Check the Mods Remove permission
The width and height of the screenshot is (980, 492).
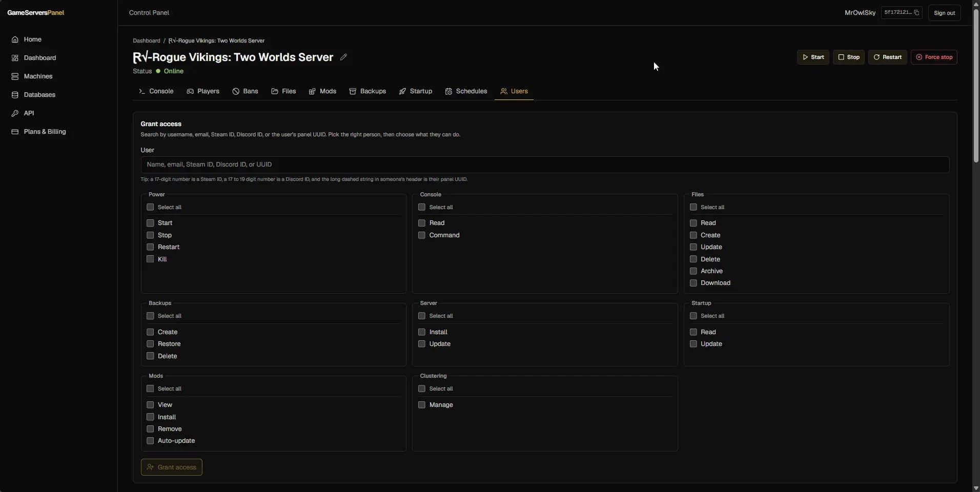click(150, 429)
